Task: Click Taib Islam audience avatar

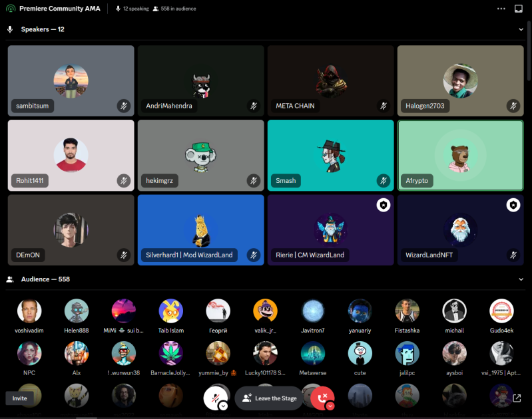Action: [171, 311]
